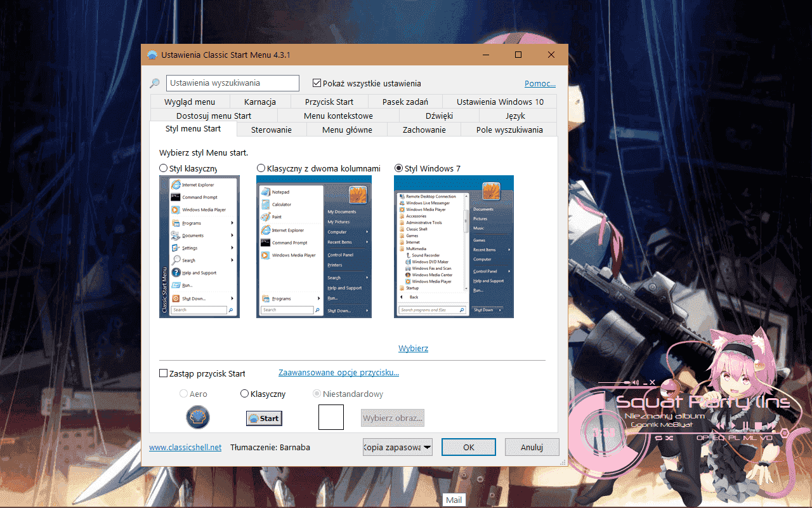
Task: Click the Mail tooltip label at screen bottom
Action: [x=454, y=500]
